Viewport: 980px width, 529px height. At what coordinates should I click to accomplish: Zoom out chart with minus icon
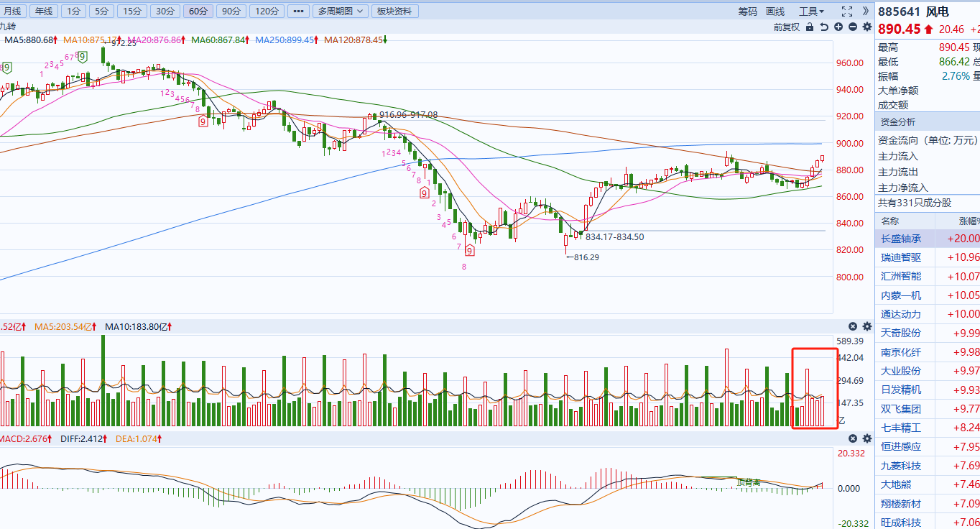853,27
